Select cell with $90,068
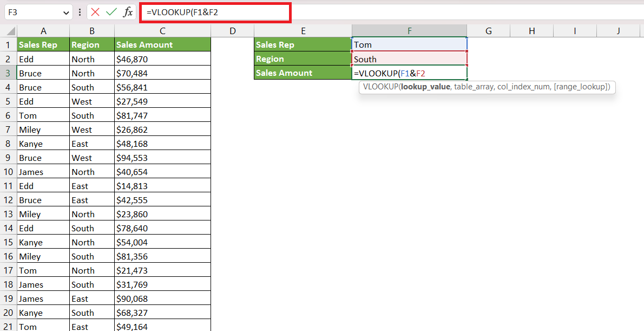 [163, 298]
